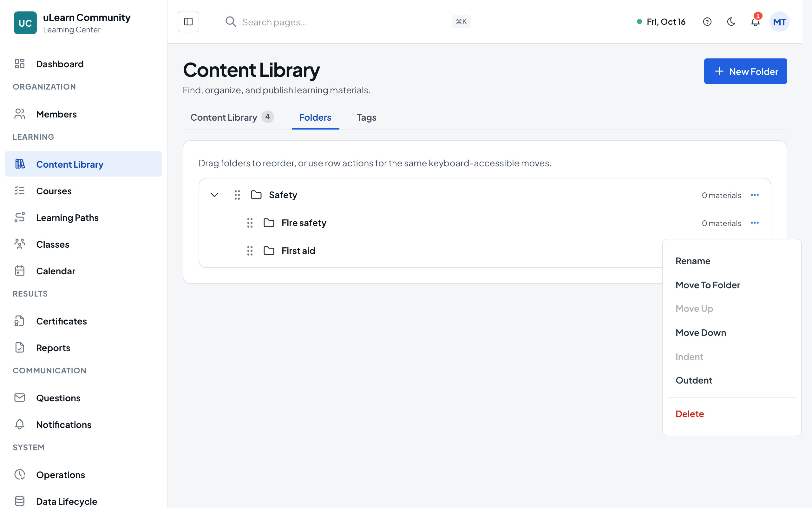Click the Classes group icon
The height and width of the screenshot is (508, 812).
tap(20, 244)
